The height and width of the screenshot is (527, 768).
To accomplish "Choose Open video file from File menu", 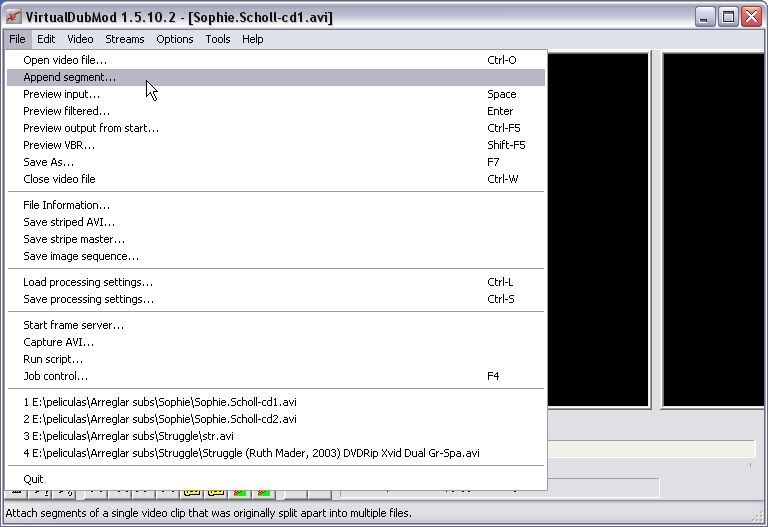I will [x=65, y=60].
